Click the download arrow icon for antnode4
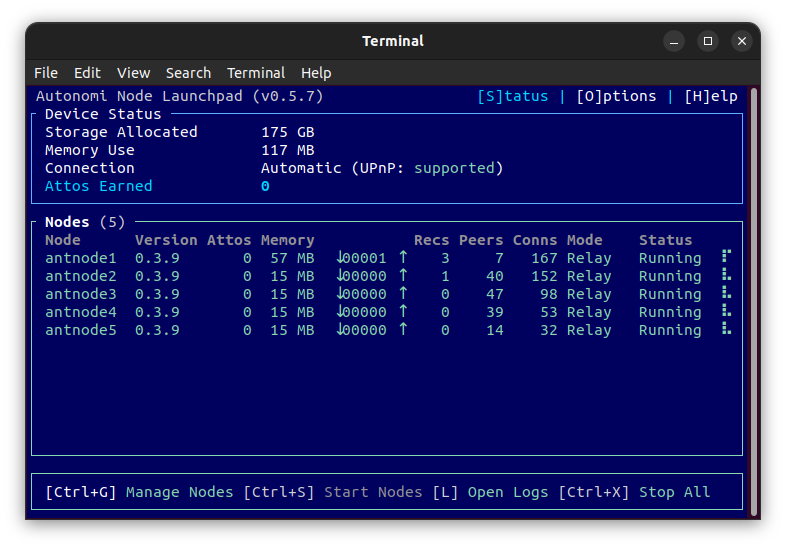786x548 pixels. click(341, 312)
